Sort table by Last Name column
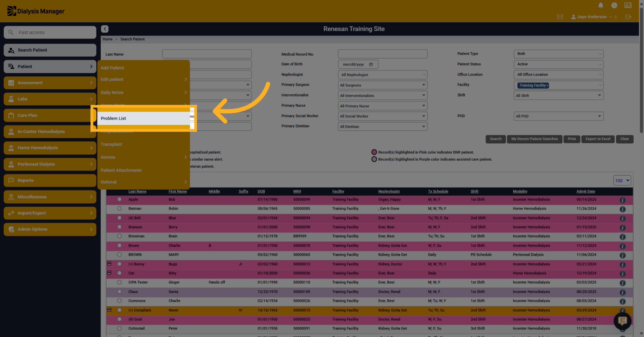The height and width of the screenshot is (337, 644). [x=137, y=191]
